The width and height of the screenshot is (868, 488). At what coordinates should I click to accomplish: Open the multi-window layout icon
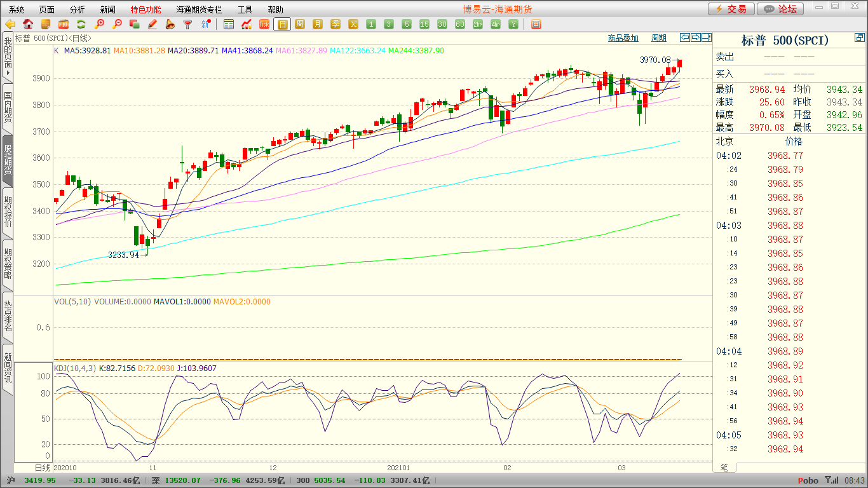click(x=536, y=24)
